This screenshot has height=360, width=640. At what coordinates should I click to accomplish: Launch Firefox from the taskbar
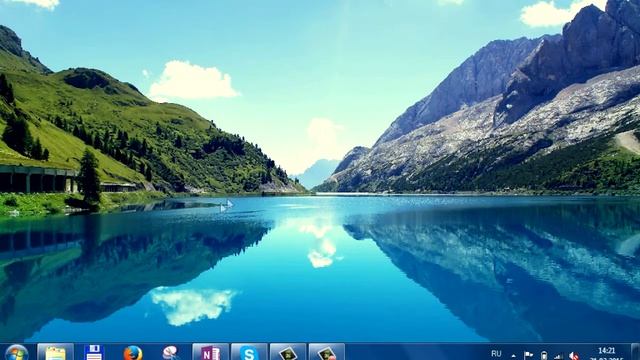133,353
